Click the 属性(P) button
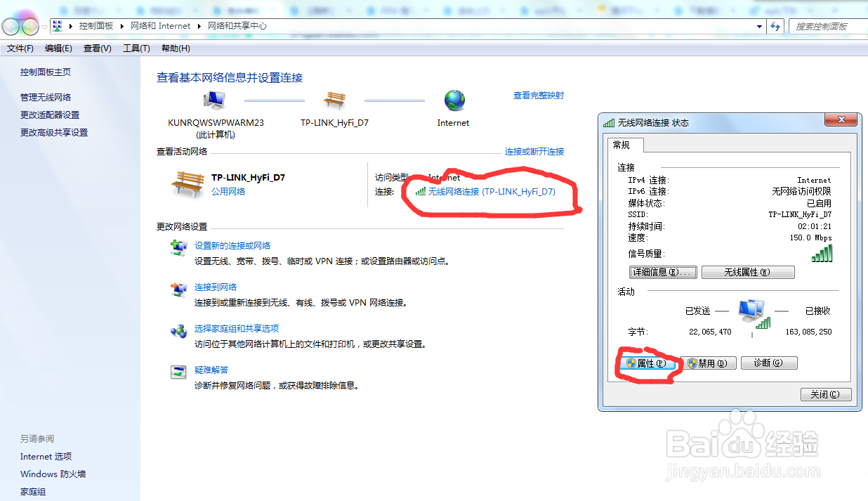Viewport: 868px width, 501px height. (x=646, y=363)
